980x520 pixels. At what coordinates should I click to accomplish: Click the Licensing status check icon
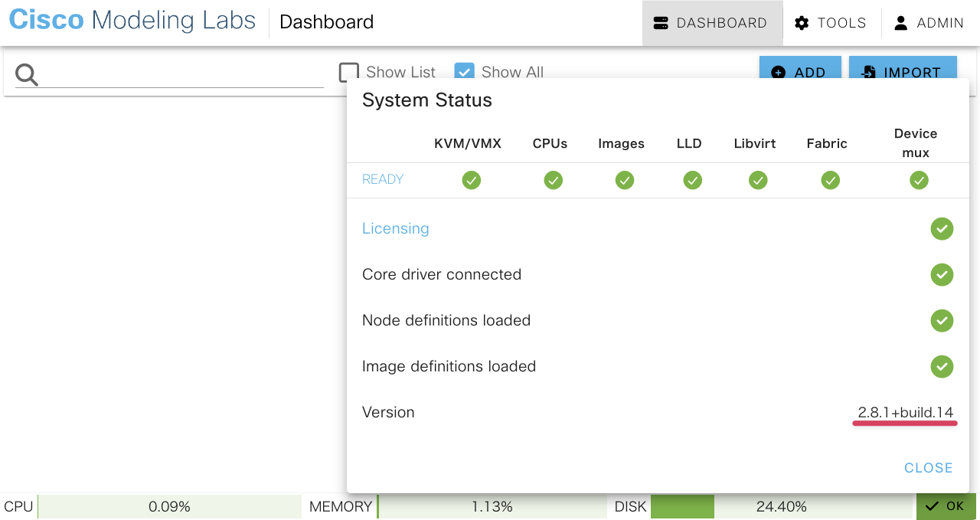pyautogui.click(x=942, y=228)
